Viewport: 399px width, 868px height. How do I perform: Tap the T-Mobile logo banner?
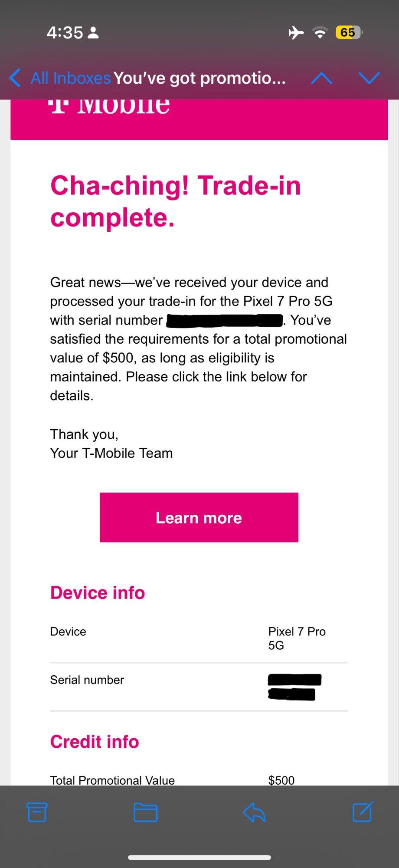[199, 119]
